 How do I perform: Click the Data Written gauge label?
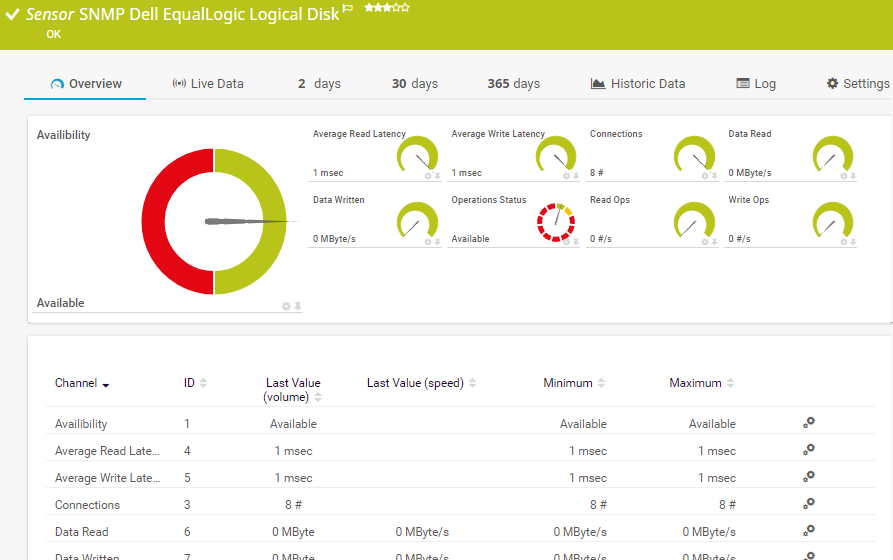tap(338, 200)
